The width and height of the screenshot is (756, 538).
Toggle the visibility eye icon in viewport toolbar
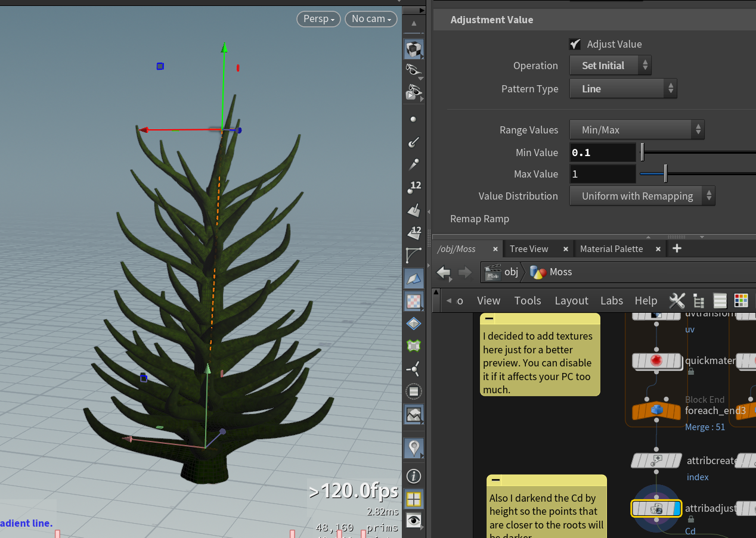click(x=413, y=520)
